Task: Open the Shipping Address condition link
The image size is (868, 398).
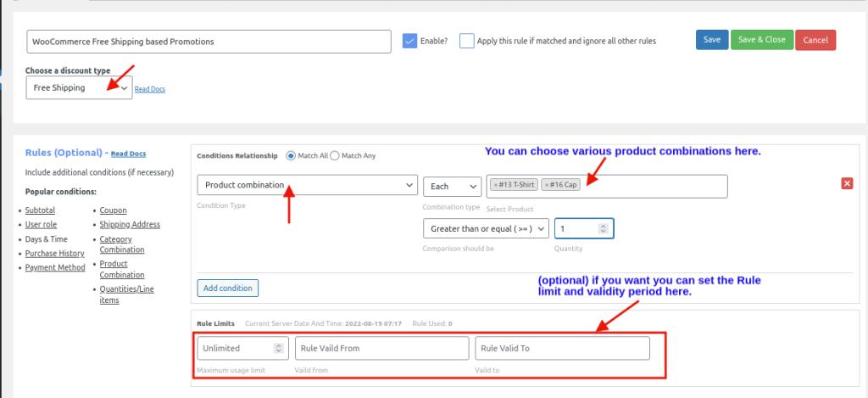Action: click(x=130, y=225)
